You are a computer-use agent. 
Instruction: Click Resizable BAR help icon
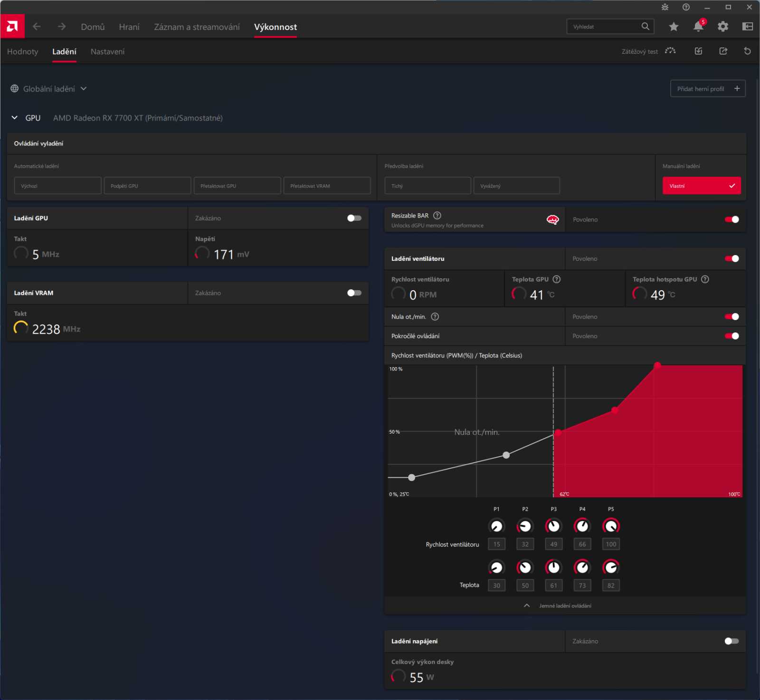point(437,216)
